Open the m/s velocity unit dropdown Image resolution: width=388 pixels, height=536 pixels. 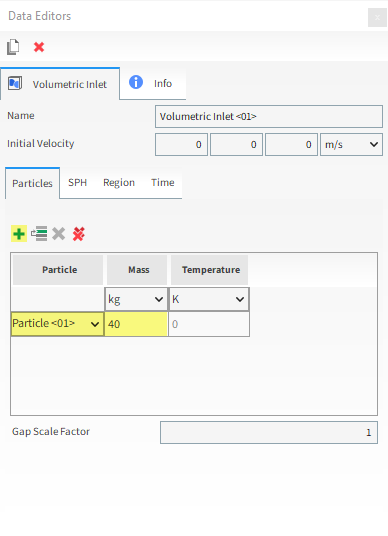click(x=351, y=144)
